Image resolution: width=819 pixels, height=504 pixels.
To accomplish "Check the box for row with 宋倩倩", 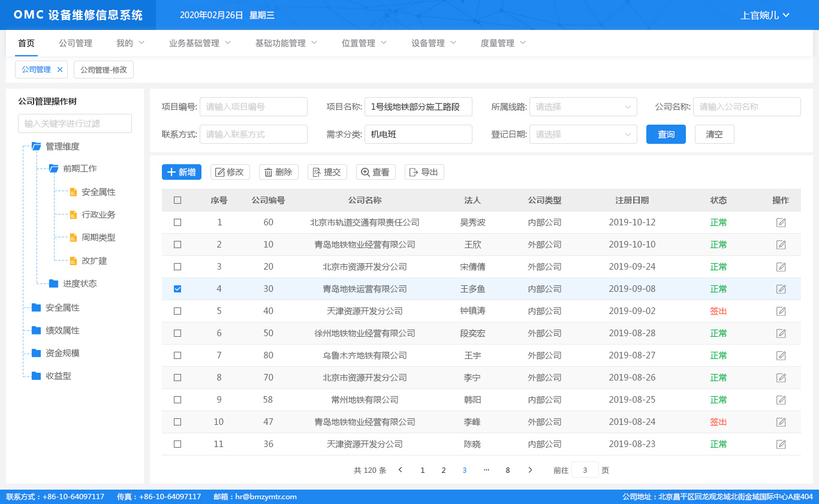I will (177, 267).
